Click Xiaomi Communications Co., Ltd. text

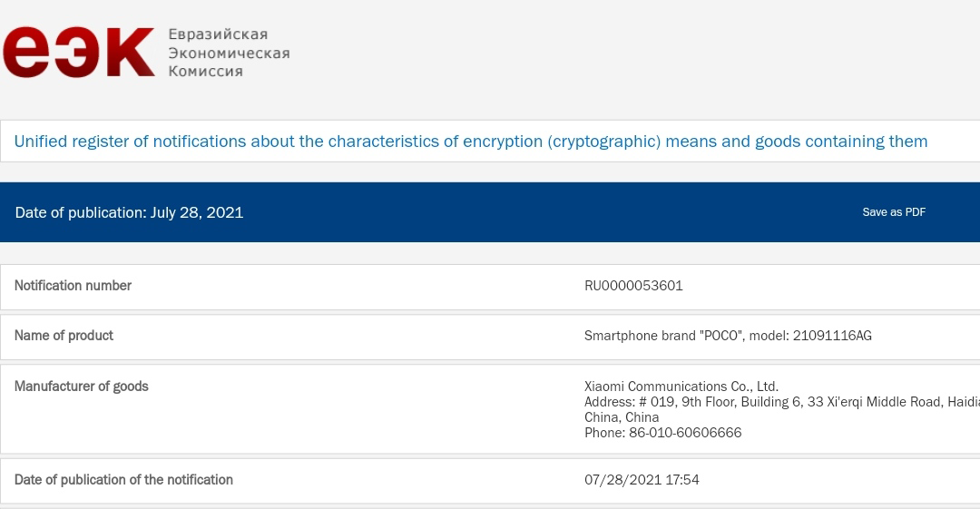pyautogui.click(x=681, y=387)
